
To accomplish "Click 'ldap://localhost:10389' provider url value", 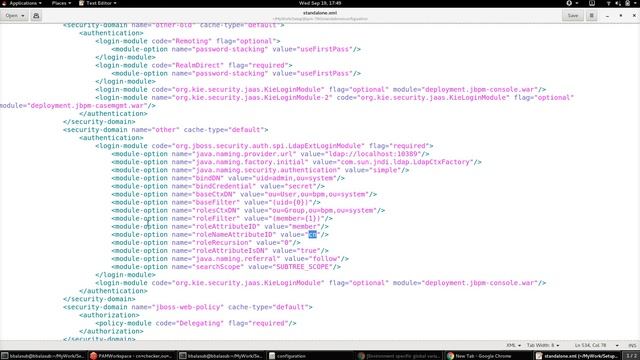I will (x=374, y=154).
